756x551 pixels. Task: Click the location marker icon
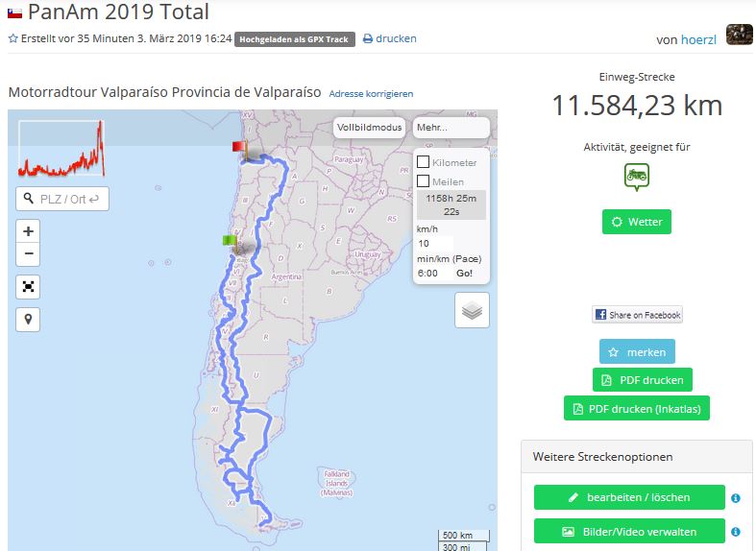(29, 320)
